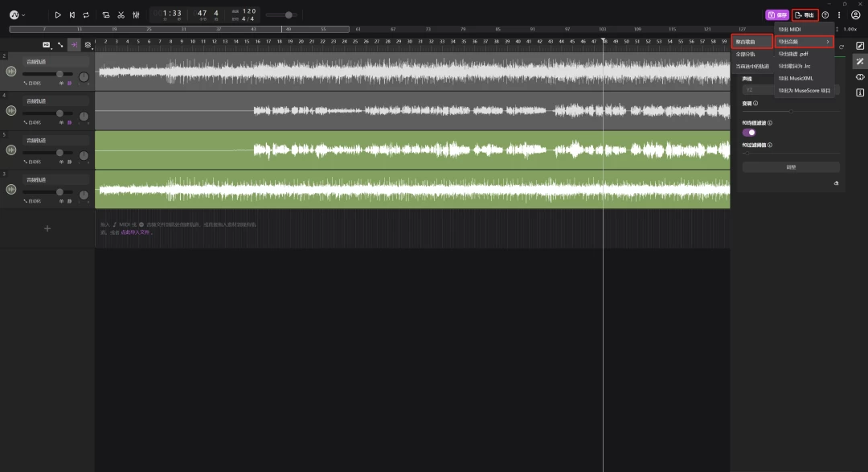The height and width of the screenshot is (472, 868).
Task: Click the info icon beside the pitch slider label
Action: pyautogui.click(x=755, y=103)
